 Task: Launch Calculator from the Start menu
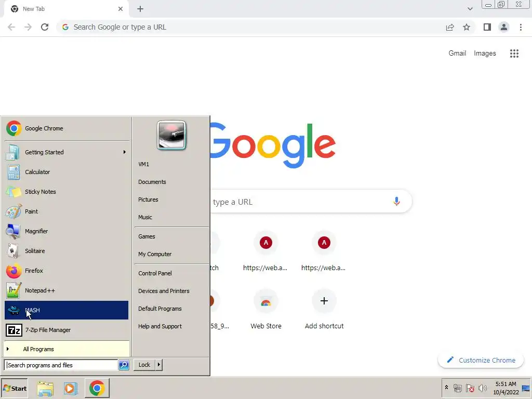point(66,171)
